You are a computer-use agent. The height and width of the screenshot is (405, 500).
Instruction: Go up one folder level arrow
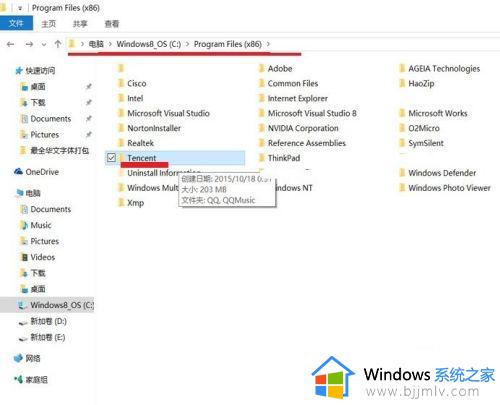click(58, 44)
